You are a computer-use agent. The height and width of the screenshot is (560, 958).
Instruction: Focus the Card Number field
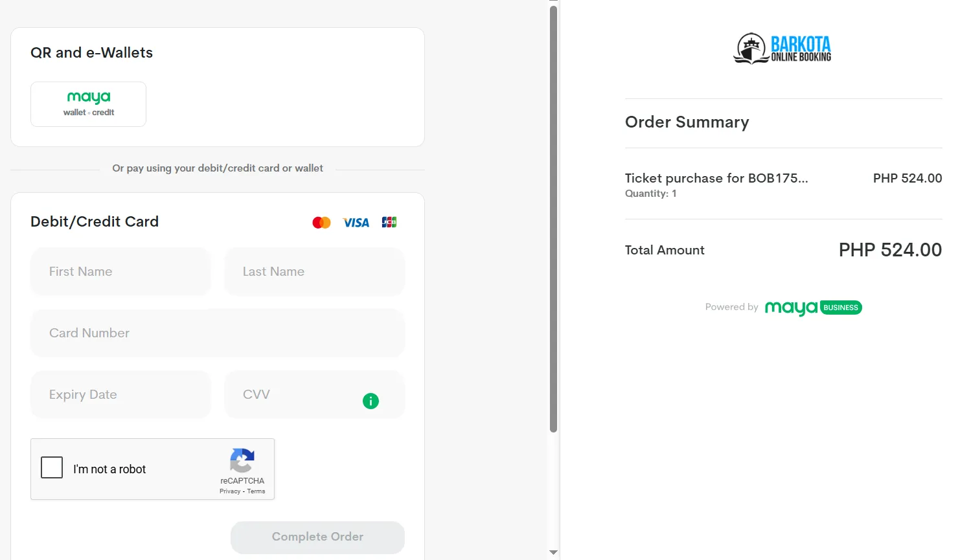pyautogui.click(x=218, y=333)
